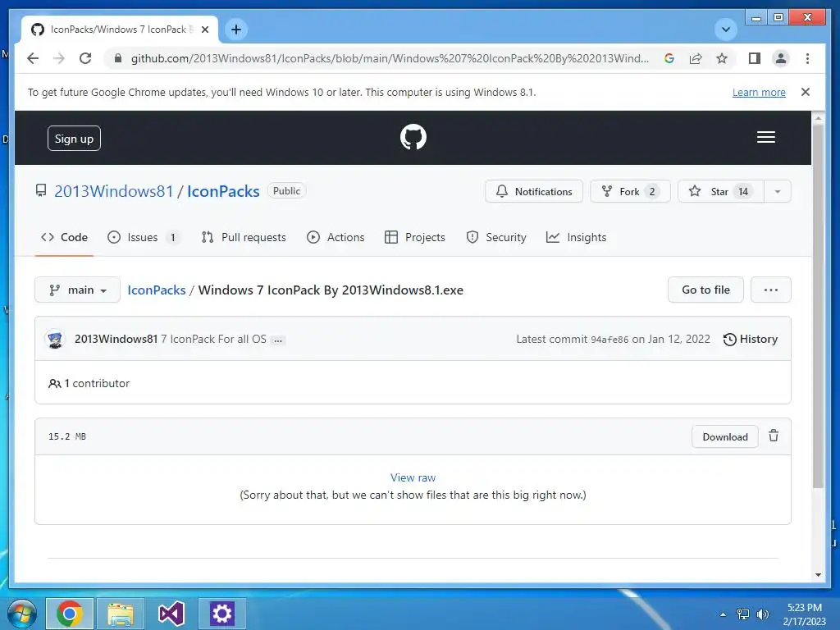Star the repository with Star button
Image resolution: width=840 pixels, height=630 pixels.
[x=721, y=191]
